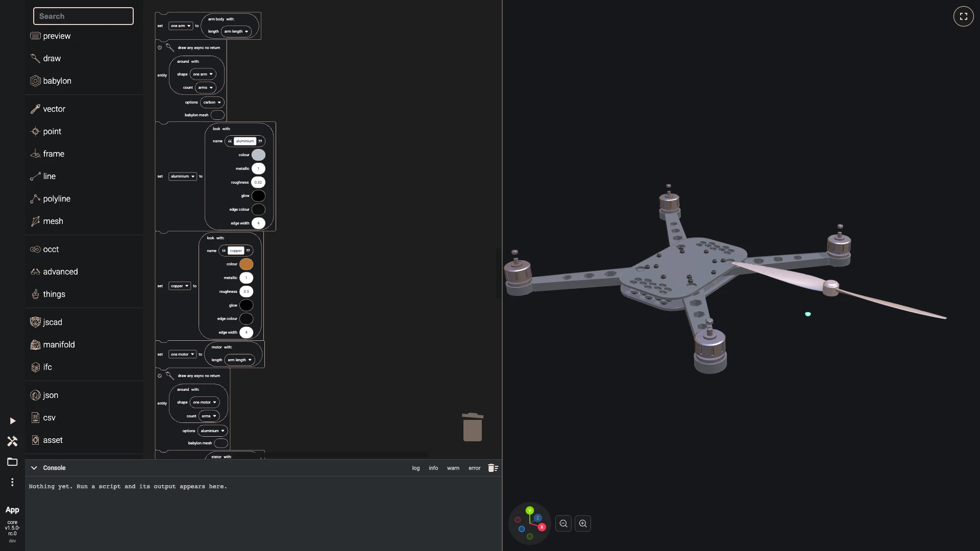Image resolution: width=980 pixels, height=551 pixels.
Task: Open the tools icon in left sidebar
Action: [x=12, y=441]
